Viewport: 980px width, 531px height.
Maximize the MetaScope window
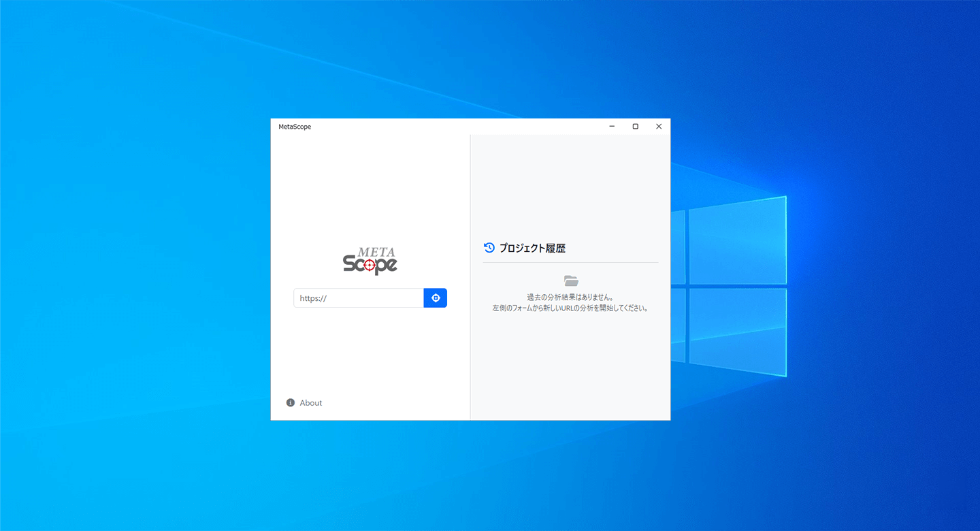click(635, 127)
